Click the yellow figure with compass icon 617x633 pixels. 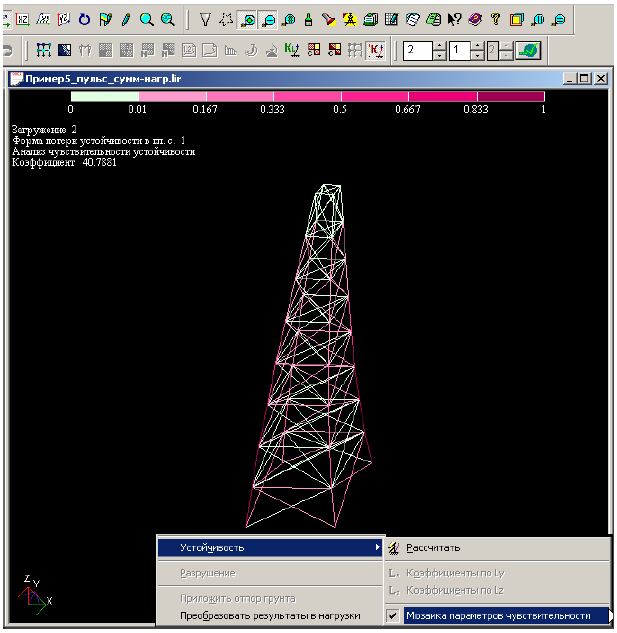pos(349,19)
